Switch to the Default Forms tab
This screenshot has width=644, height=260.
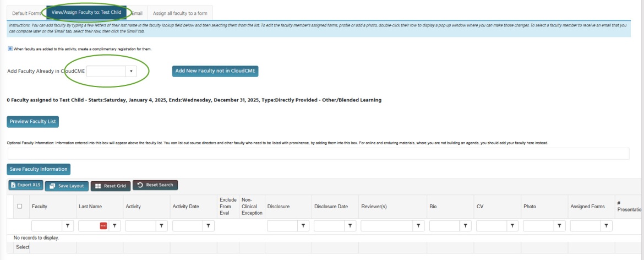click(x=26, y=13)
